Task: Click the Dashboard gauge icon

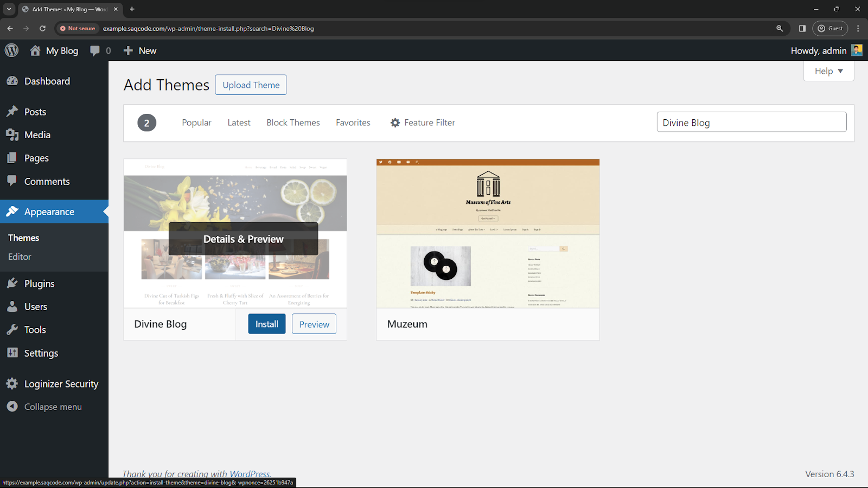Action: click(x=12, y=81)
